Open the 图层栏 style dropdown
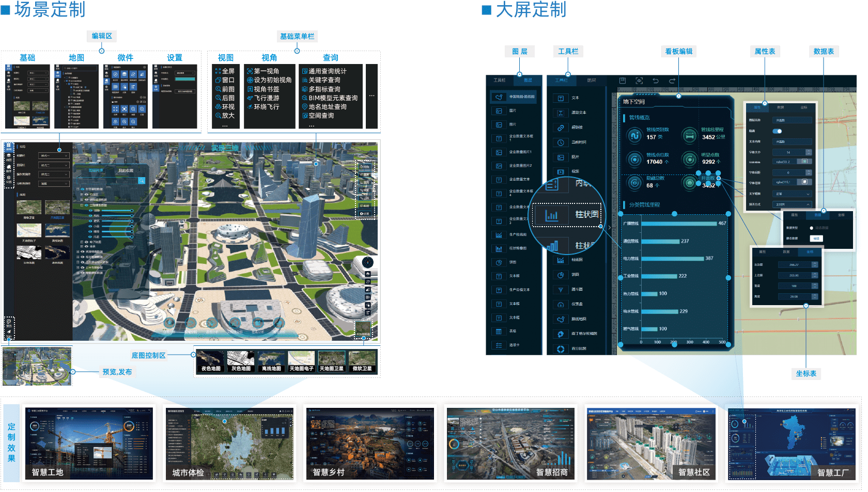The width and height of the screenshot is (868, 492). (54, 165)
